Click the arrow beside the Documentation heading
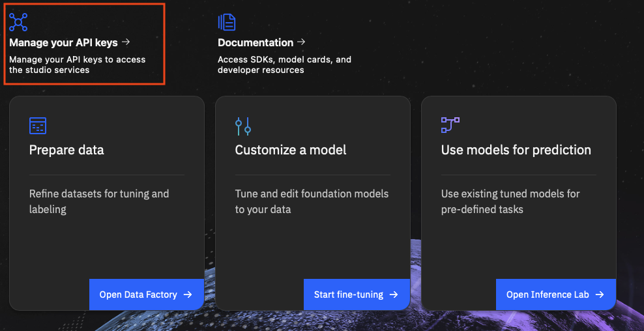This screenshot has height=331, width=644. (x=301, y=42)
